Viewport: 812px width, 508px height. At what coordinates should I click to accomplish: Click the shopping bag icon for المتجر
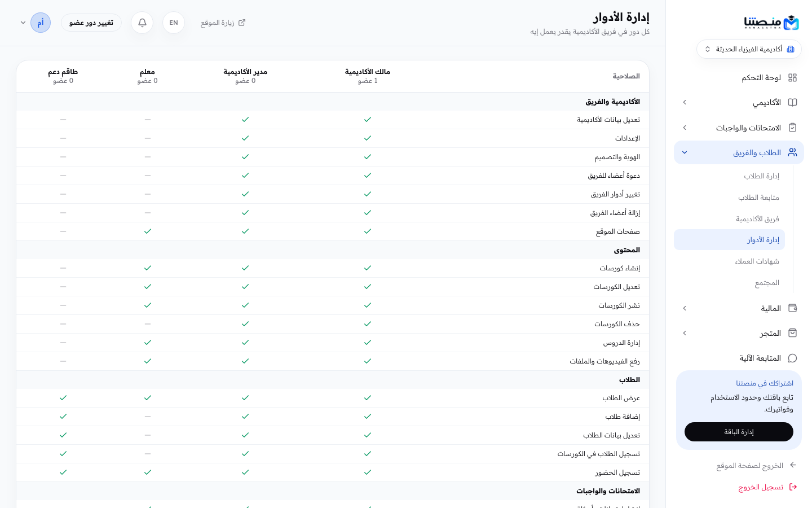click(792, 333)
